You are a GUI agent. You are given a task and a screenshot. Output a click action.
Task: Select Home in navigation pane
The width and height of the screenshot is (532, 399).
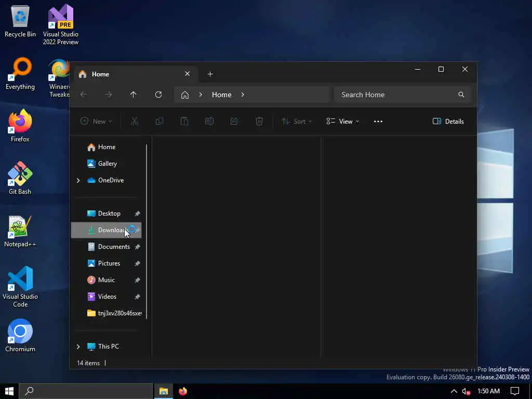coord(106,147)
